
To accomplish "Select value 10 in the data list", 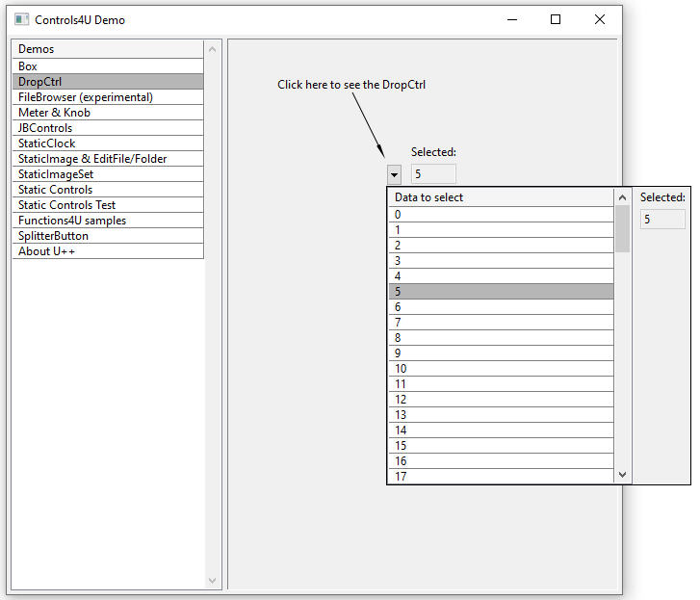I will click(501, 369).
